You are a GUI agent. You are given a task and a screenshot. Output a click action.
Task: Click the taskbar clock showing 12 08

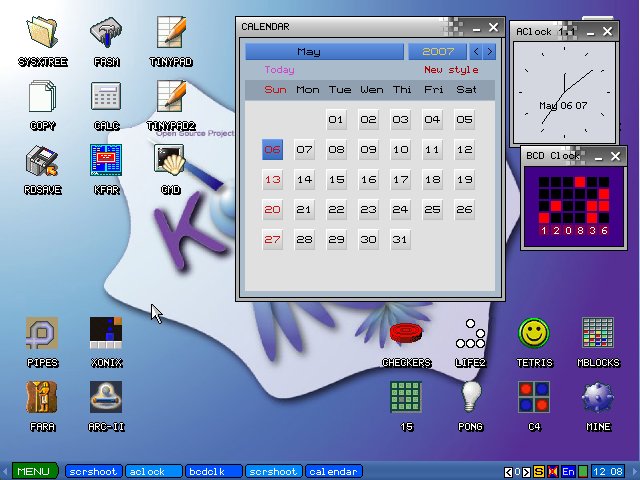point(608,471)
